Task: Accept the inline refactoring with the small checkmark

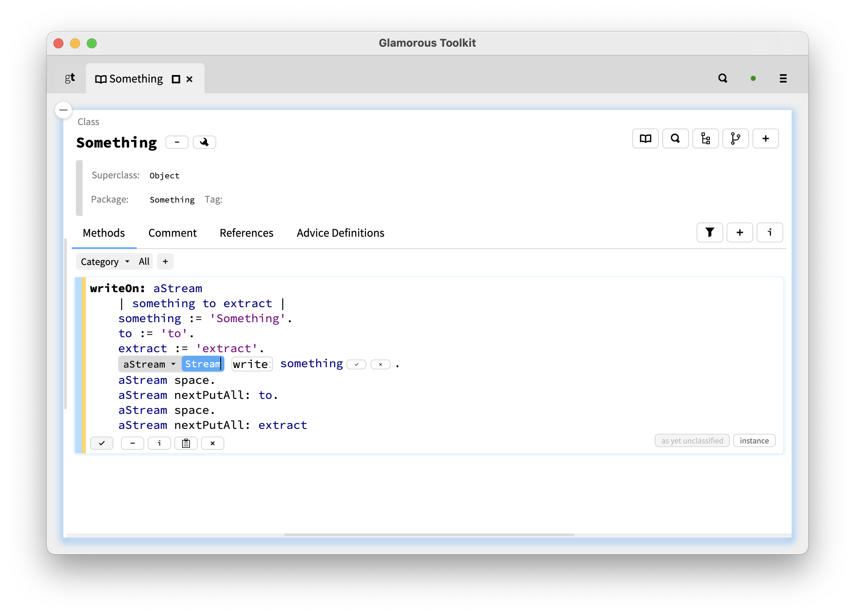Action: coord(357,365)
